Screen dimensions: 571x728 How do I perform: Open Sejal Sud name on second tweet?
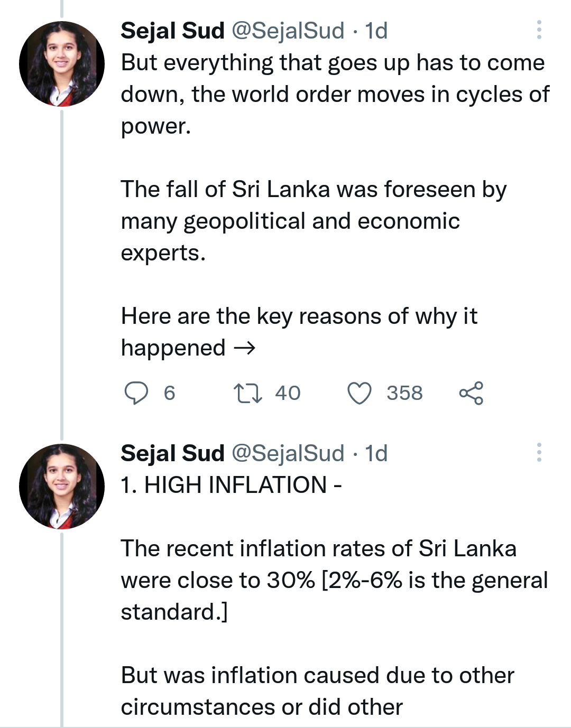click(173, 453)
